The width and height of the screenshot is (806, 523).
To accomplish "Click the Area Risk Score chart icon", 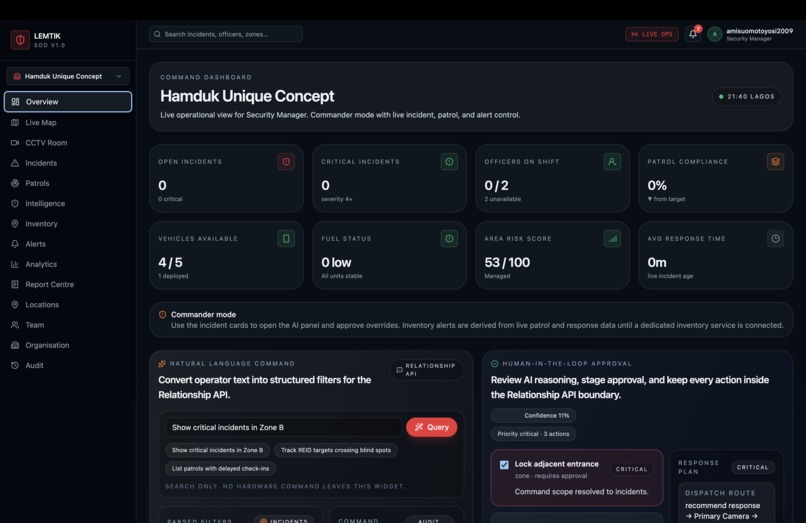I will coord(612,239).
